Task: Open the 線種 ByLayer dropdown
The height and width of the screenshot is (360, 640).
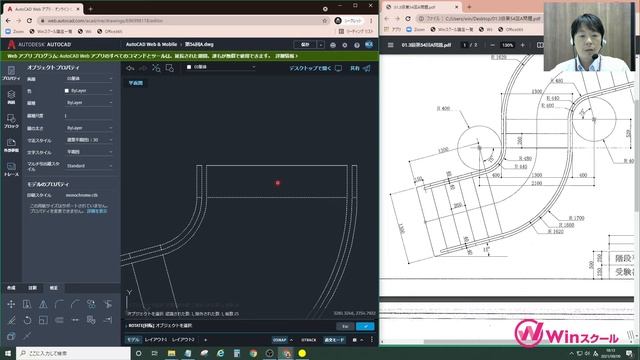Action: pyautogui.click(x=89, y=103)
